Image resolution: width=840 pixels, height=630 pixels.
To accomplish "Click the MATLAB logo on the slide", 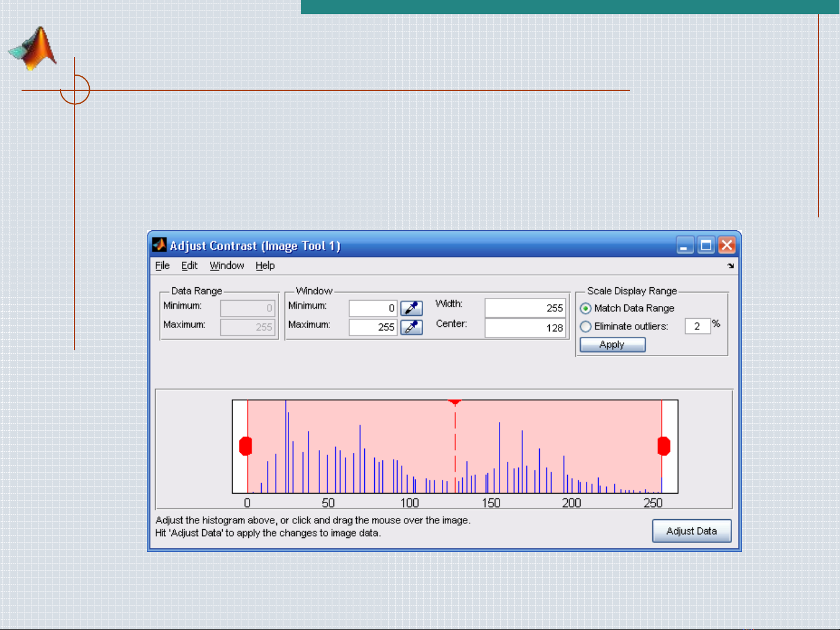I will 34,49.
